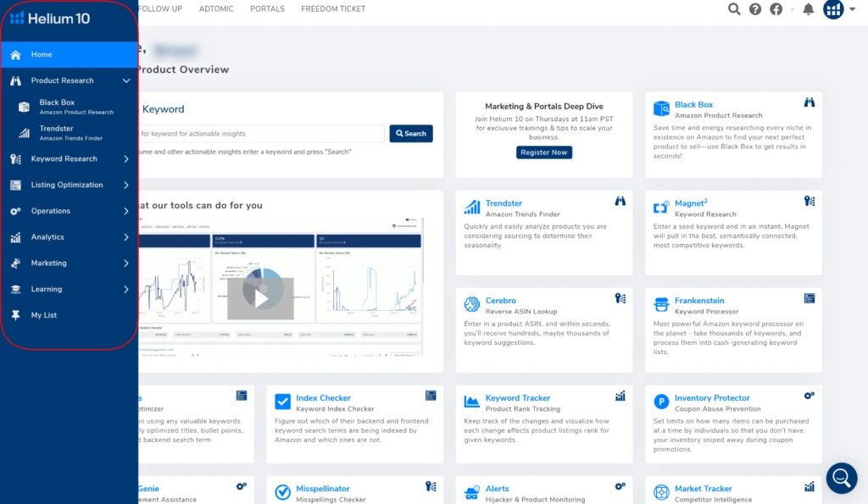Image resolution: width=868 pixels, height=504 pixels.
Task: Open the Genie card link
Action: (x=148, y=489)
